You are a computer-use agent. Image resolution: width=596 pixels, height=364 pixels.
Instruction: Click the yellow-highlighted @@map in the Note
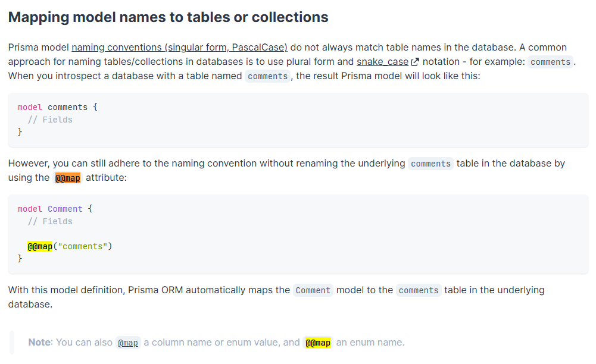coord(317,343)
